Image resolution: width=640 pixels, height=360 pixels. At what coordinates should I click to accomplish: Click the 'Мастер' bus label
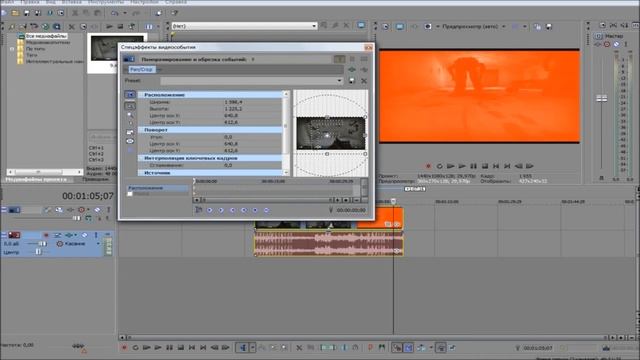[x=614, y=36]
